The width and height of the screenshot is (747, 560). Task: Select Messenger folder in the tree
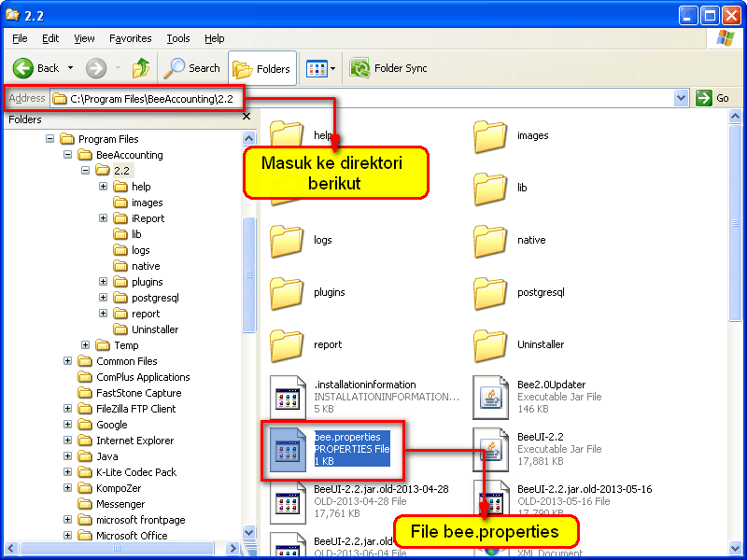pyautogui.click(x=111, y=504)
